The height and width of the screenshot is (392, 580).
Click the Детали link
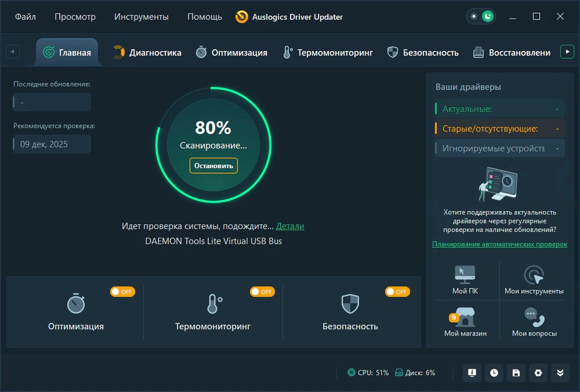(290, 226)
